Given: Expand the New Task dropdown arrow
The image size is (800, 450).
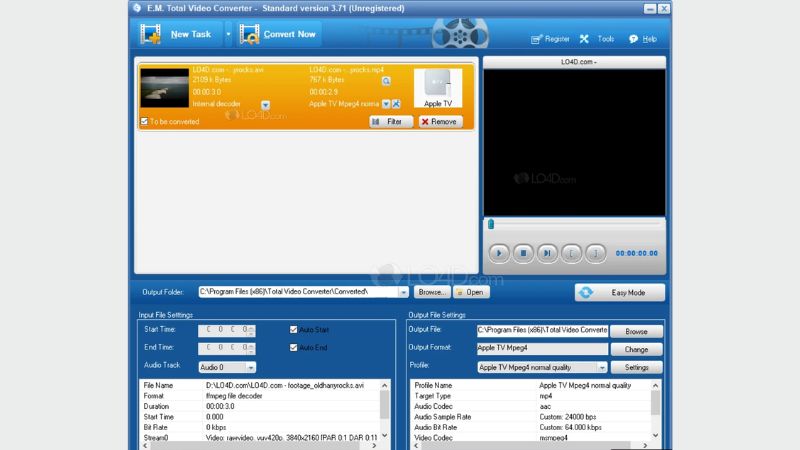Looking at the screenshot, I should click(229, 34).
